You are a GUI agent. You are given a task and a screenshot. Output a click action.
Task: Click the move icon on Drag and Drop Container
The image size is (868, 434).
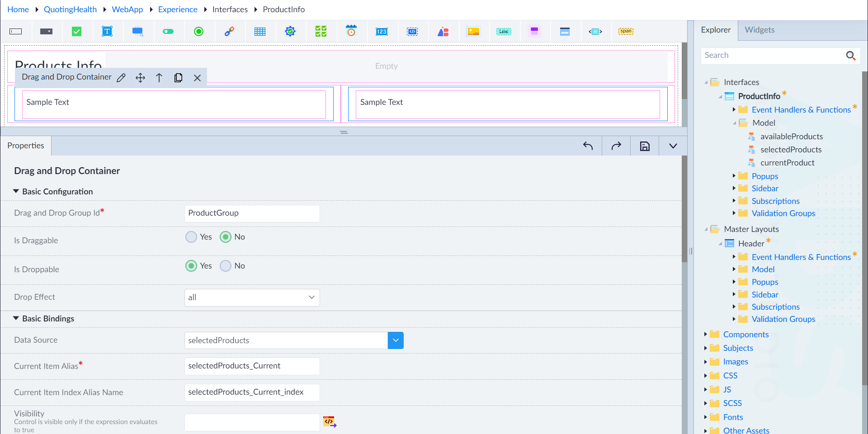coord(141,78)
